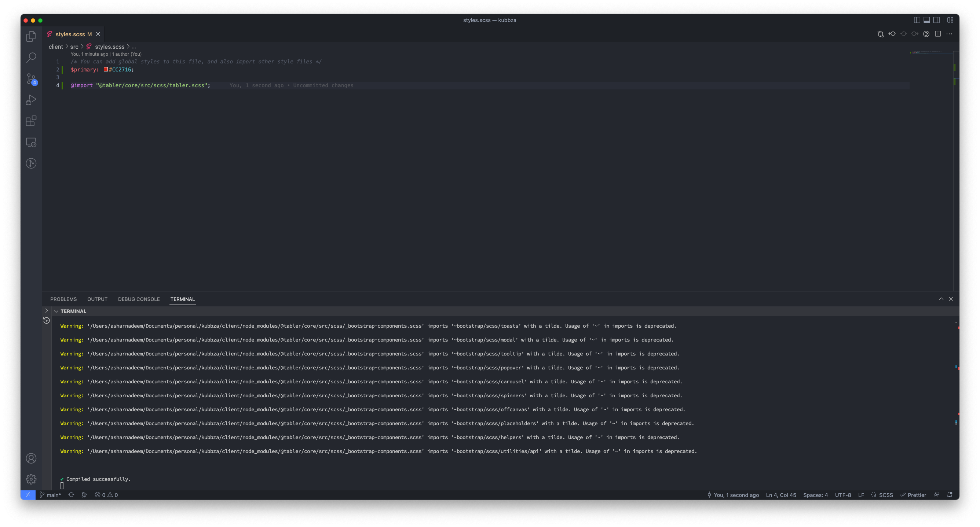Select the #CC2716 color swatch on line 2
Image resolution: width=980 pixels, height=527 pixels.
(x=105, y=70)
